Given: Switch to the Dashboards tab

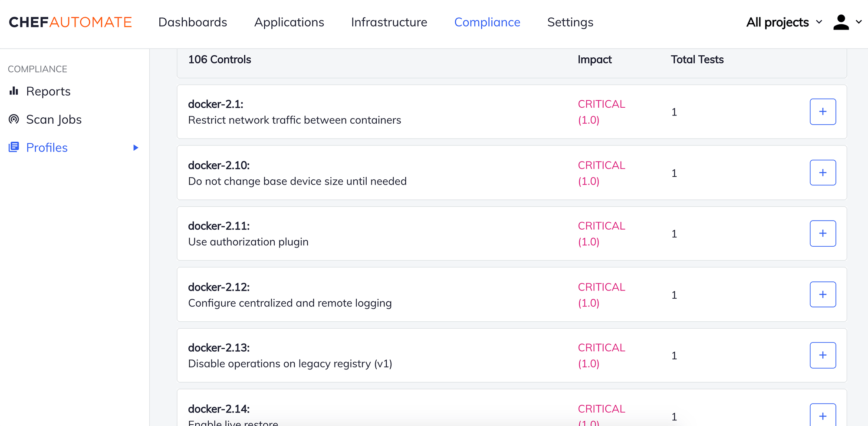Looking at the screenshot, I should tap(193, 22).
